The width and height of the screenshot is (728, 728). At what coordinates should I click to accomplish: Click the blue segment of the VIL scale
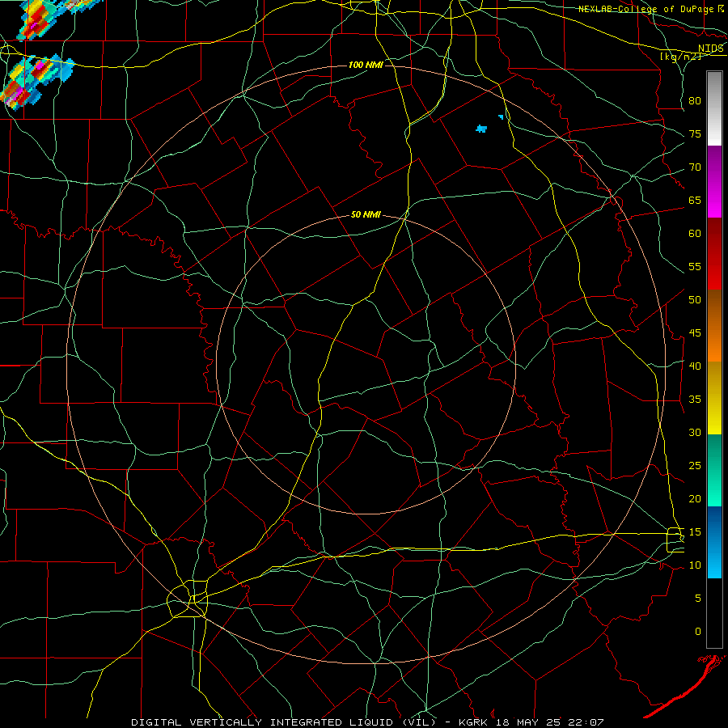(714, 542)
